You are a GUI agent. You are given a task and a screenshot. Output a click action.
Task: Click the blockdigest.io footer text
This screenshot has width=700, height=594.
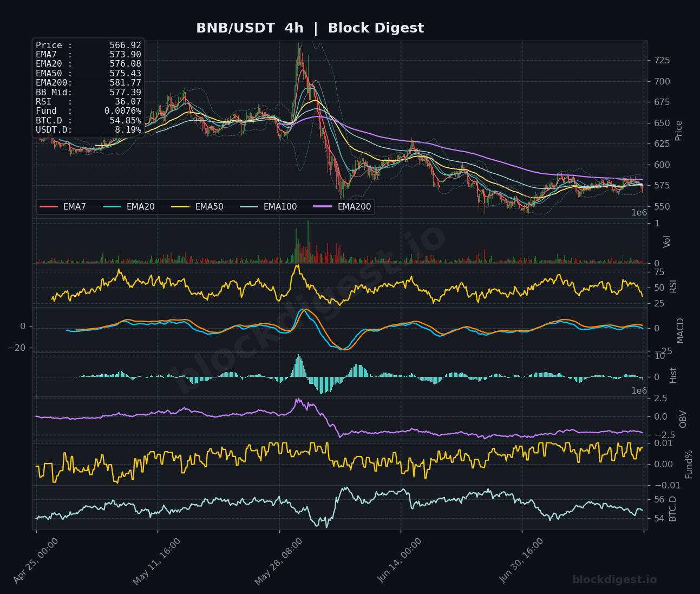(614, 580)
